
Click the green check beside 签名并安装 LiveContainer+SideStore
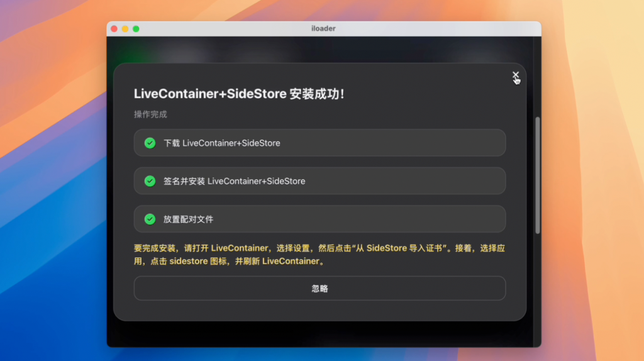[x=150, y=181]
